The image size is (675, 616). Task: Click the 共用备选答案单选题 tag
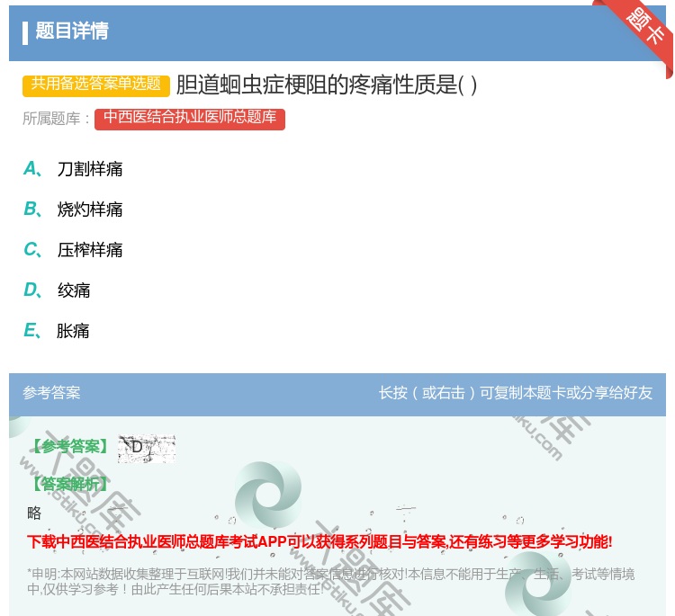(x=96, y=85)
